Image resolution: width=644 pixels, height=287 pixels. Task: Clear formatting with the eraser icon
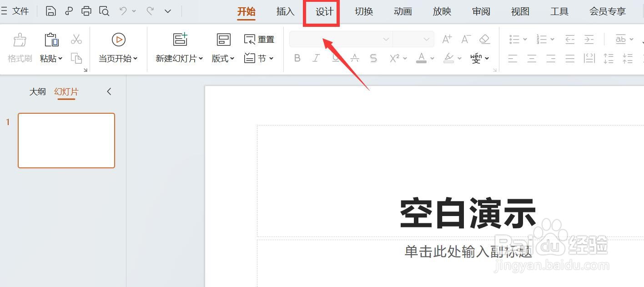[485, 39]
